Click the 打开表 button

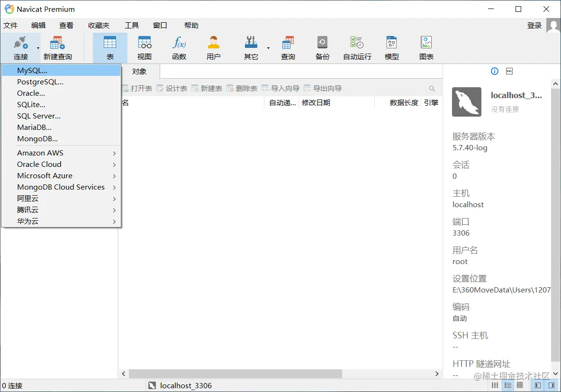(x=137, y=89)
